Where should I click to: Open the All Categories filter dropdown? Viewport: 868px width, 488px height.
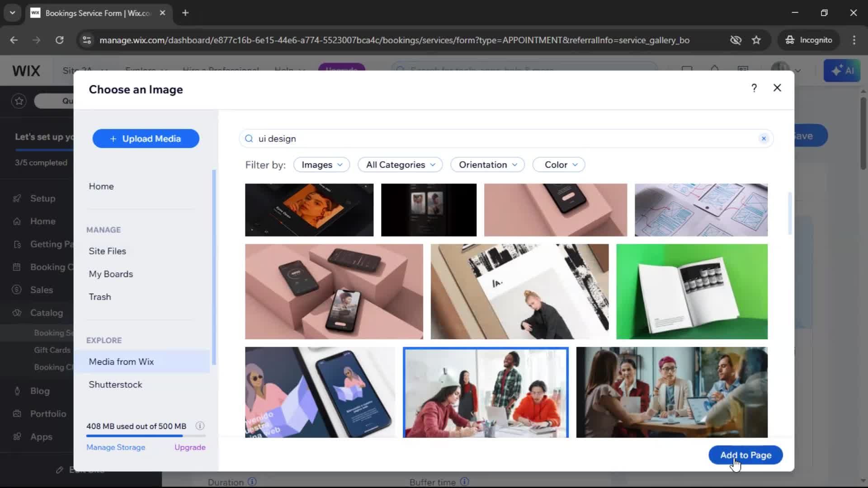click(x=400, y=164)
